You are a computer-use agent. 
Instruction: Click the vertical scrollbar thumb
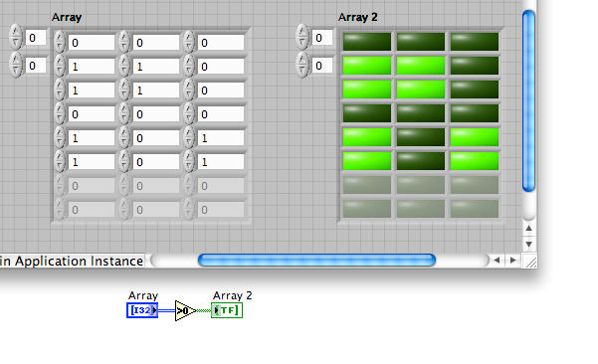528,100
